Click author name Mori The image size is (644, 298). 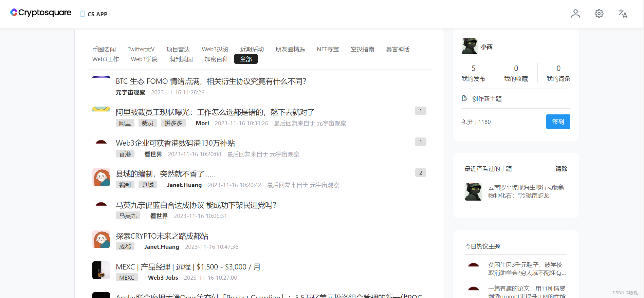click(x=202, y=123)
